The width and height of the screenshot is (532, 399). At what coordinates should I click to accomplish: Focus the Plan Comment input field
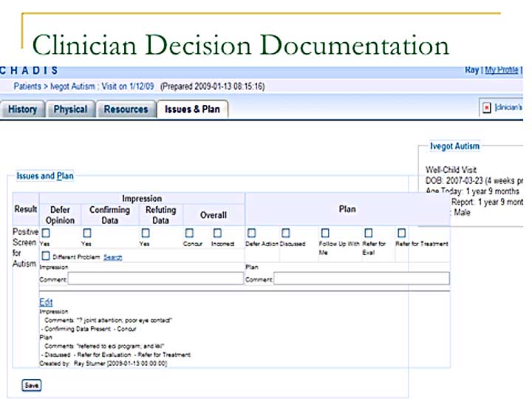pos(361,279)
